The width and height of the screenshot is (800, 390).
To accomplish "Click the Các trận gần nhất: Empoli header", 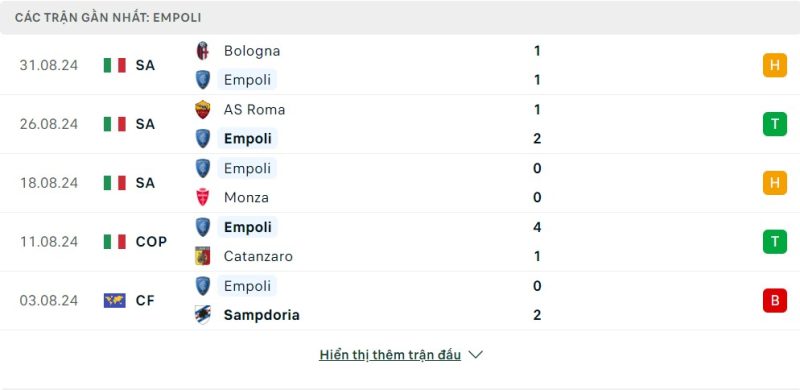I will [x=108, y=18].
